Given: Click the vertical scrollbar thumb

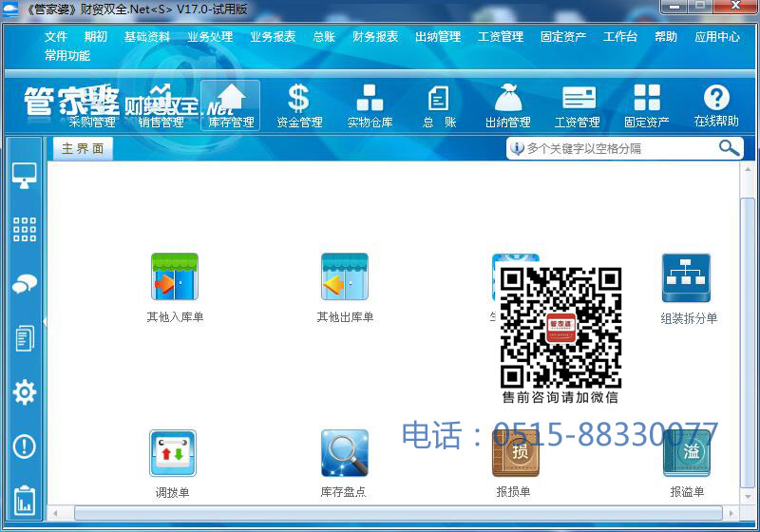Looking at the screenshot, I should pos(747,343).
